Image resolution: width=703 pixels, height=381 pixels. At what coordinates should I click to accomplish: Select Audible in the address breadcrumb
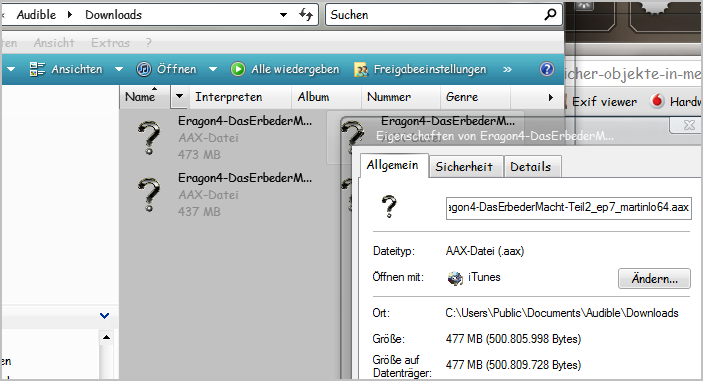(36, 15)
